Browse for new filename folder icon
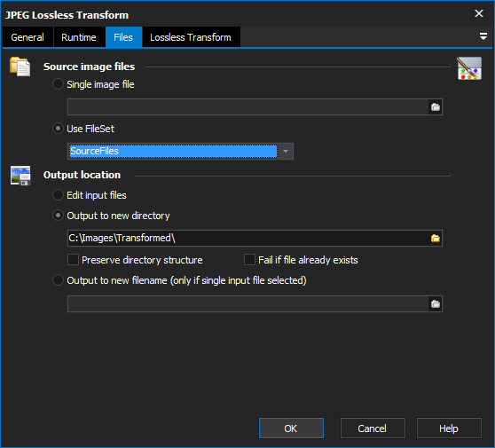Image resolution: width=495 pixels, height=448 pixels. [436, 303]
